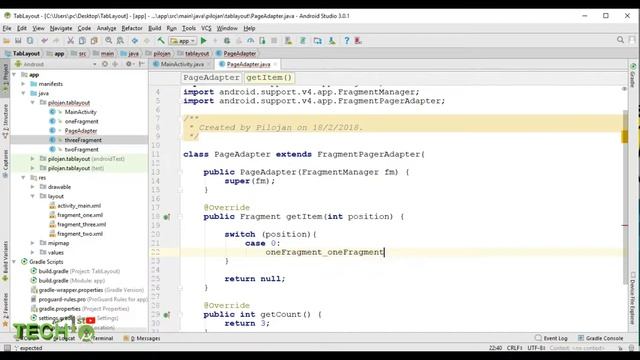The image size is (640, 360).
Task: Click the AVD Manager toolbar icon
Action: (289, 41)
